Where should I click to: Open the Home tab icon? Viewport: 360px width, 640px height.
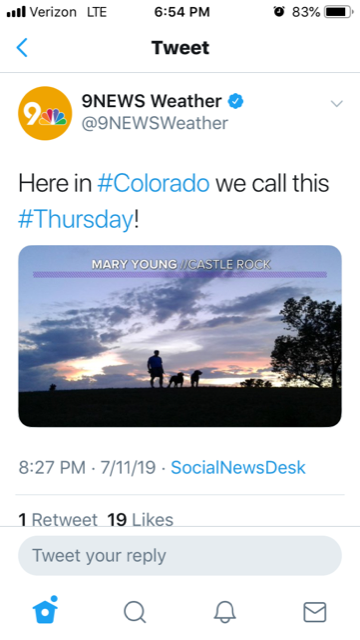[45, 610]
